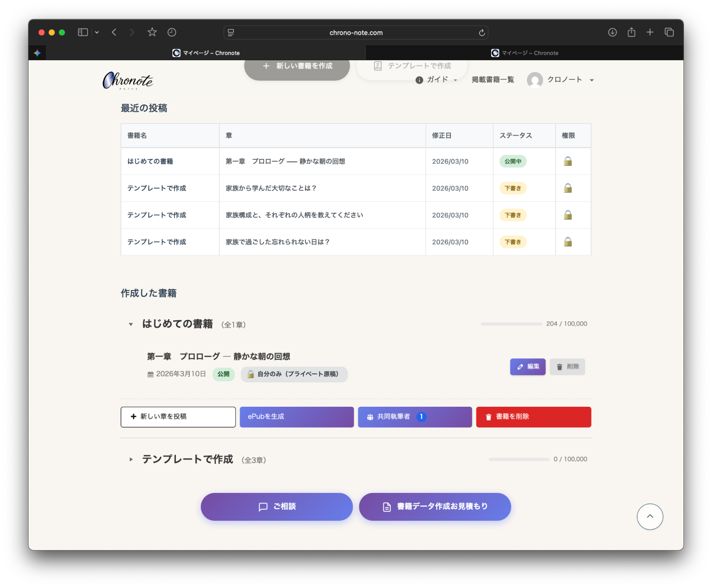The width and height of the screenshot is (712, 588).
Task: Click the 204 / 100,000 progress bar
Action: point(511,324)
